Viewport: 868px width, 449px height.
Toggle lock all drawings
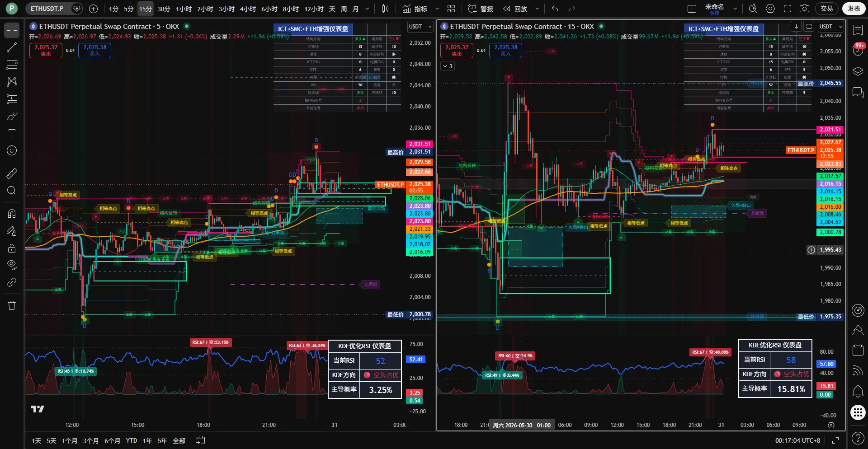pyautogui.click(x=12, y=248)
